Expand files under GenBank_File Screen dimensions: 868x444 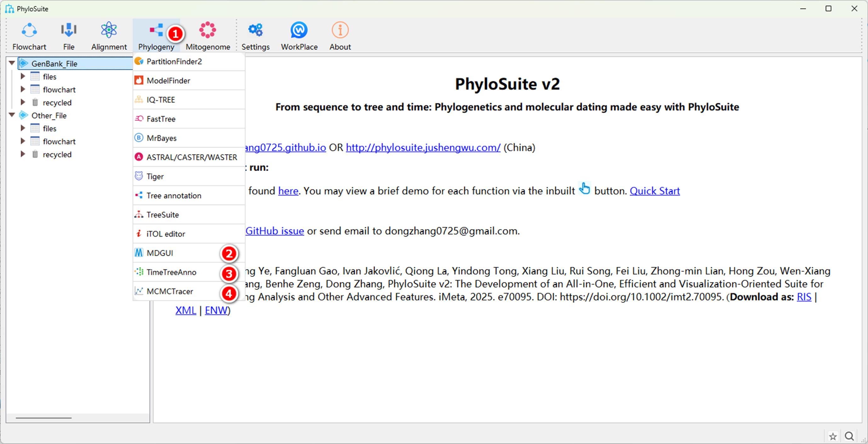23,76
